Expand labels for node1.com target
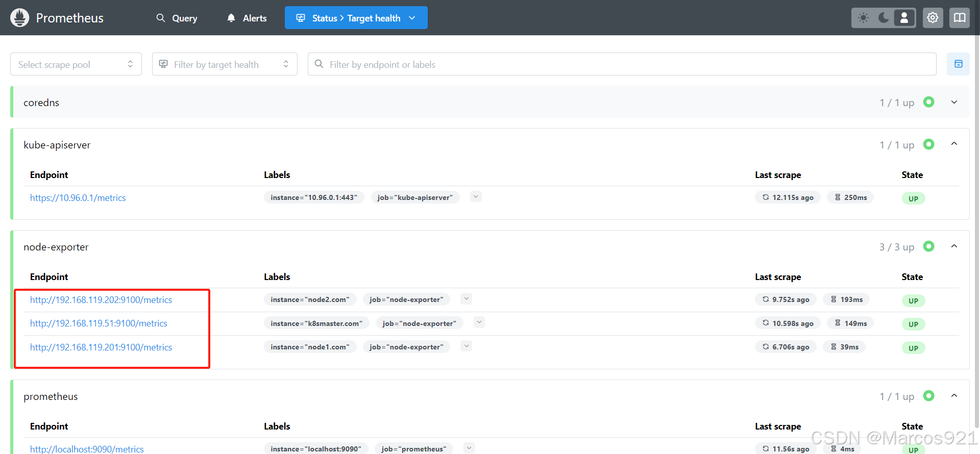Screen dimensions: 980x454 [466, 346]
